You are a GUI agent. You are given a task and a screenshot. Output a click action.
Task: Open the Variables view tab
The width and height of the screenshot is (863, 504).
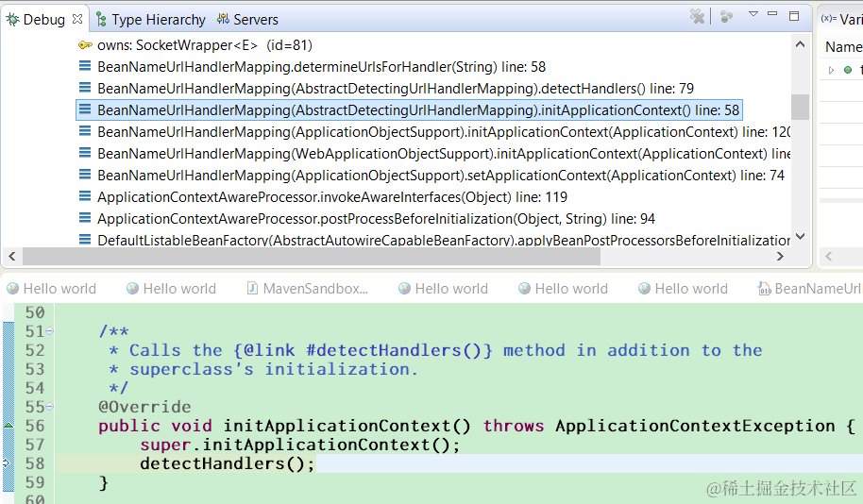click(x=841, y=19)
